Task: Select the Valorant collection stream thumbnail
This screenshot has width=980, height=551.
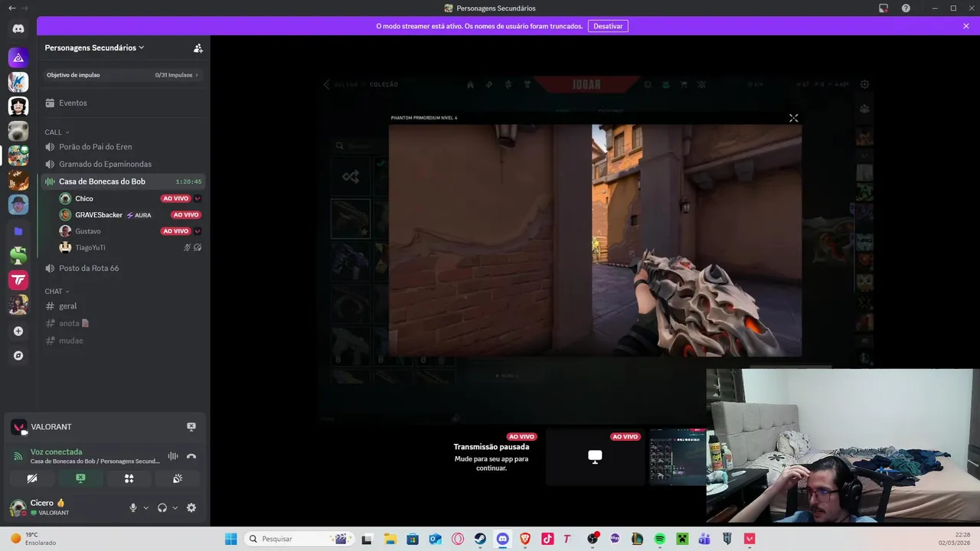Action: 678,457
